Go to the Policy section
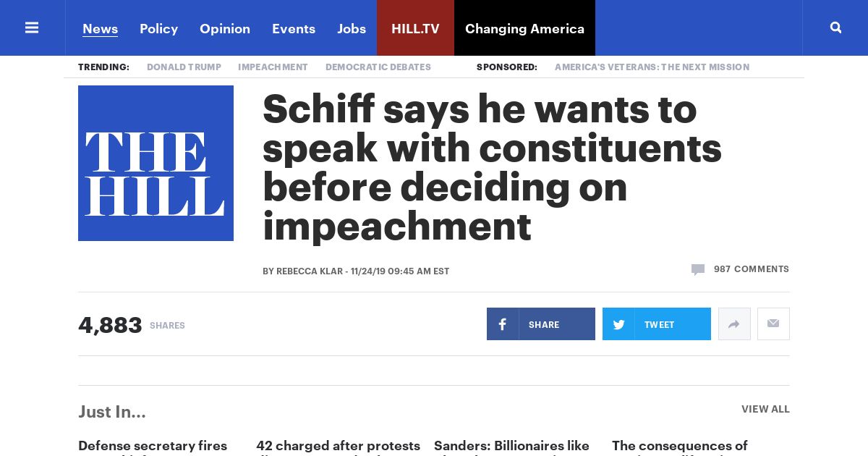 pyautogui.click(x=158, y=28)
